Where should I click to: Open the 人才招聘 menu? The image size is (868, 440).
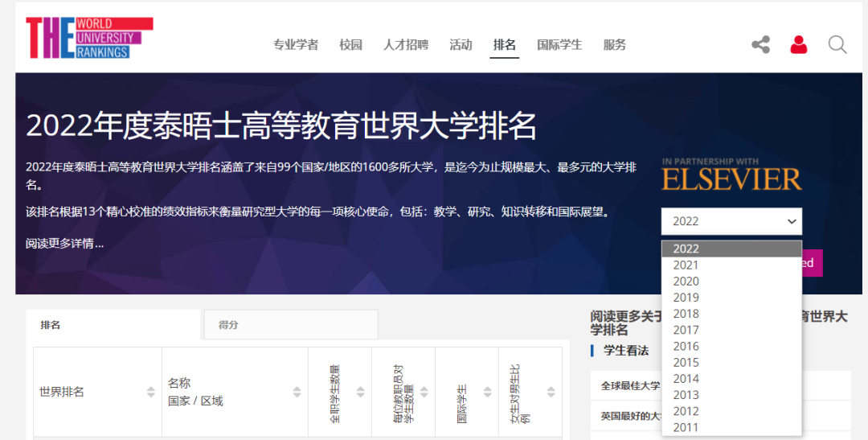406,45
